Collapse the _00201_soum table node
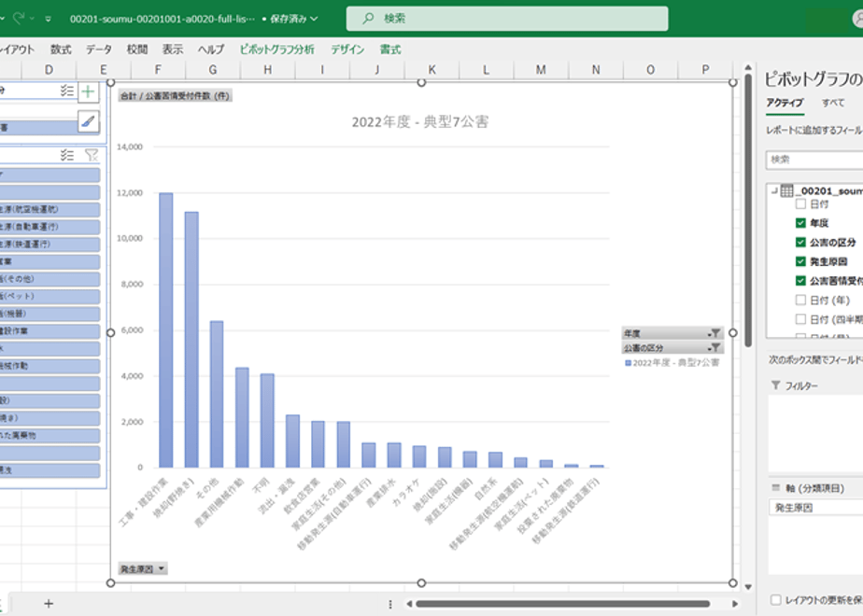This screenshot has height=616, width=863. pyautogui.click(x=774, y=190)
